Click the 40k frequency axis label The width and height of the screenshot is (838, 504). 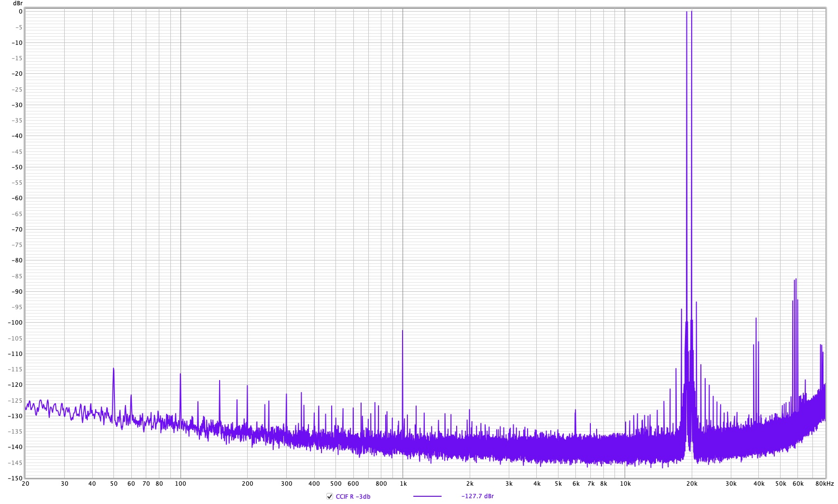[759, 484]
